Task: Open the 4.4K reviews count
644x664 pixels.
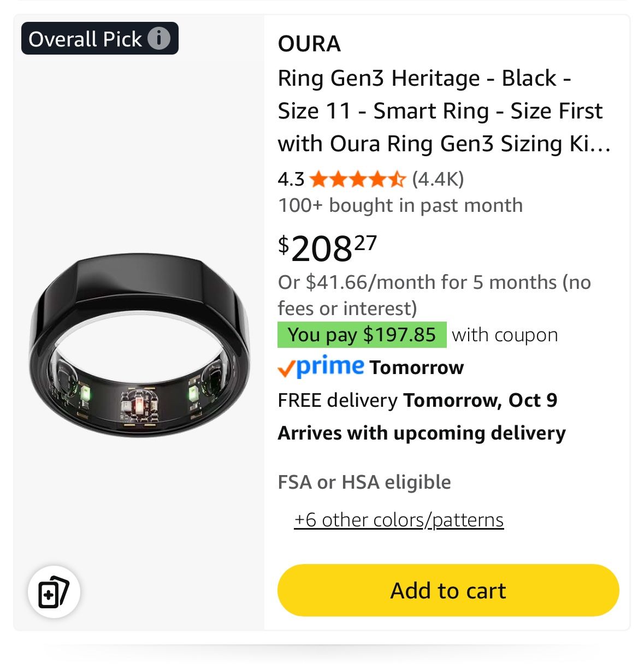Action: tap(438, 179)
